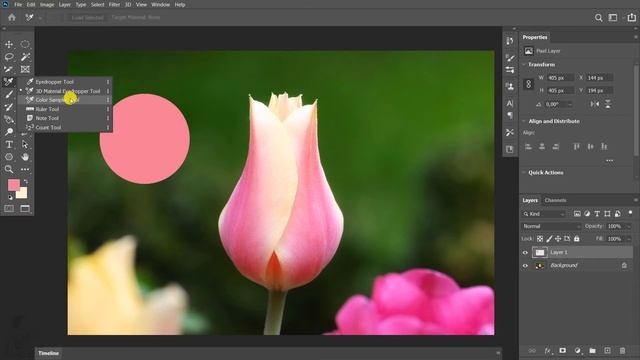
Task: Select the Ellipse shape tool
Action: (9, 157)
